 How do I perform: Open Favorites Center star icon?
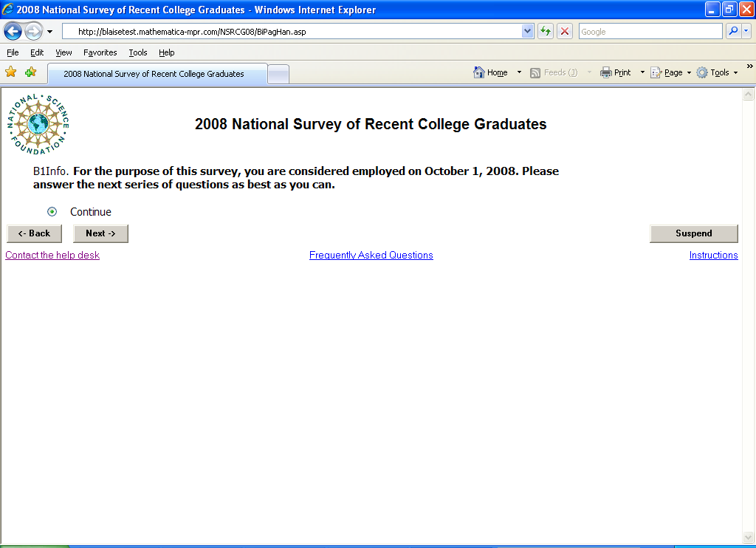10,72
